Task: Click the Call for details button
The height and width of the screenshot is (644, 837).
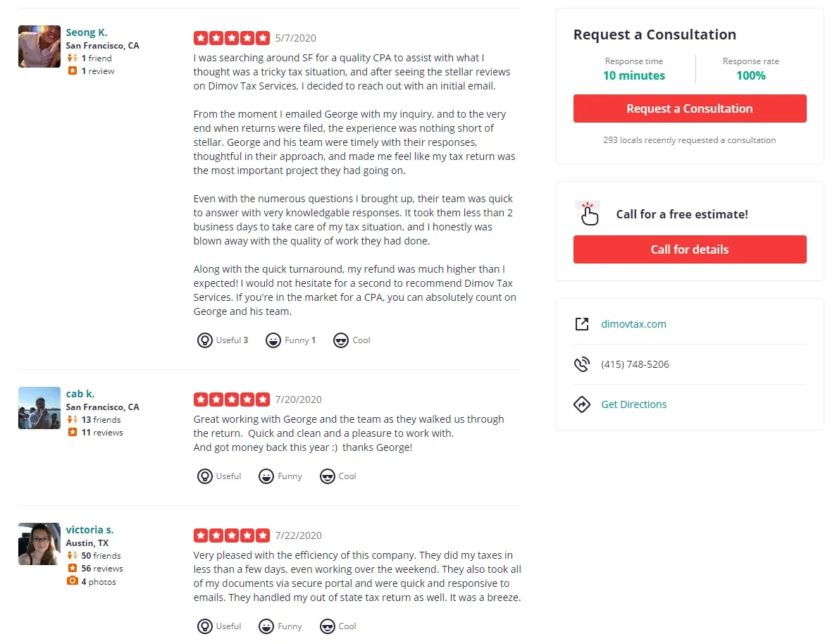Action: click(x=689, y=249)
